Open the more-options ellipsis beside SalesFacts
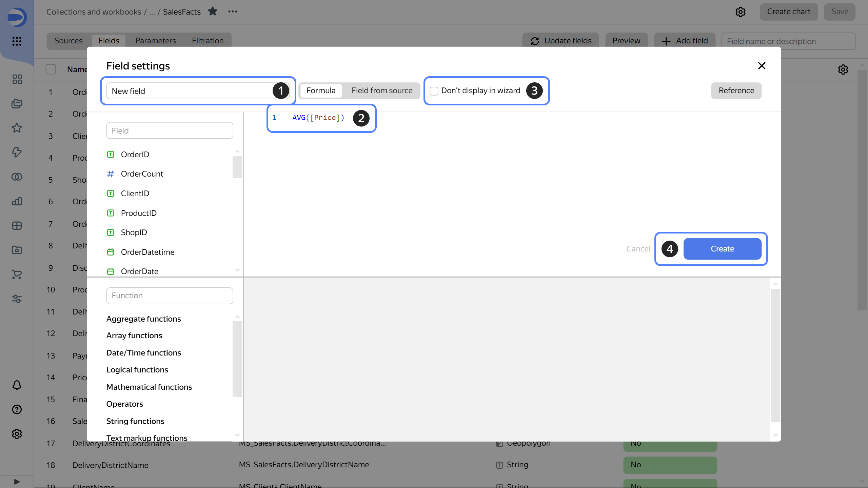Screen dimensions: 868x488 pyautogui.click(x=233, y=12)
